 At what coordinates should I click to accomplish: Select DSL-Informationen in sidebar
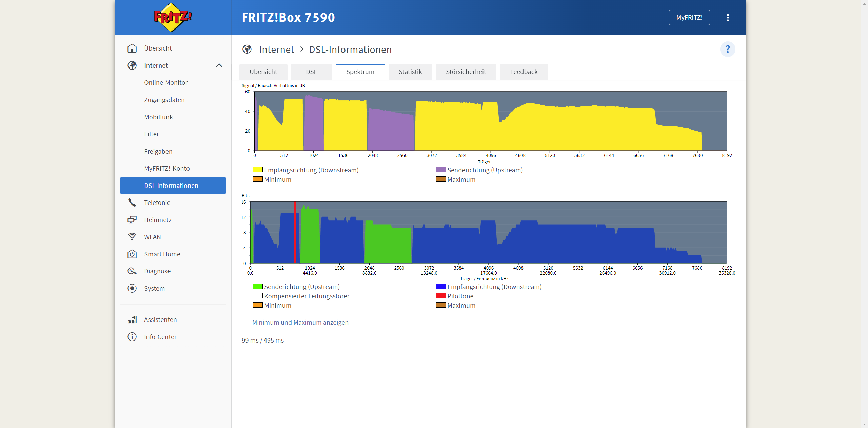point(173,186)
